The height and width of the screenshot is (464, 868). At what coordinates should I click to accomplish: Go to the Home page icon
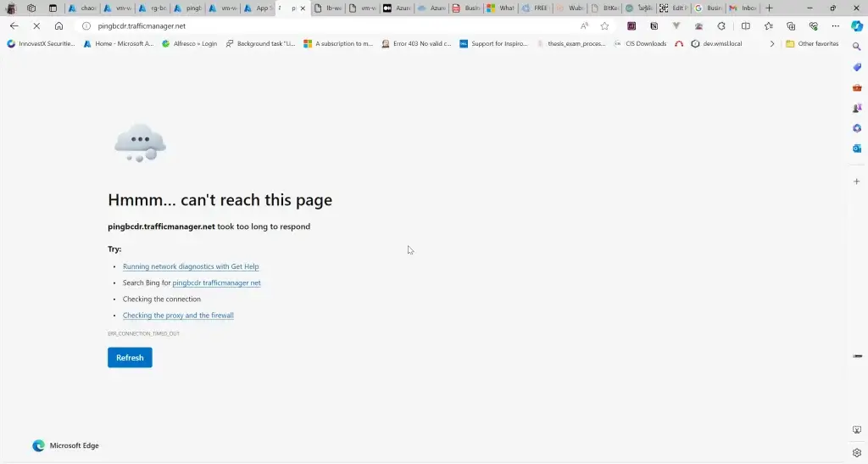coord(58,25)
